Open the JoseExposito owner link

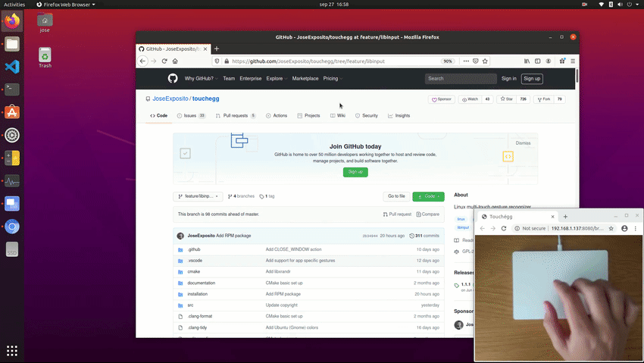coord(170,99)
